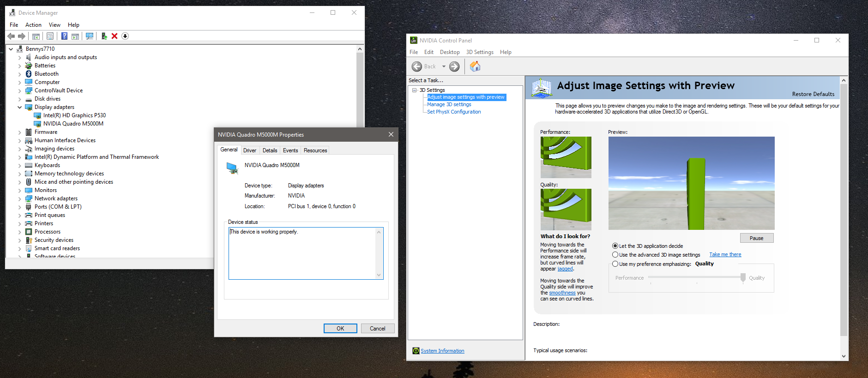Click Restore Defaults in NVIDIA panel

click(813, 94)
